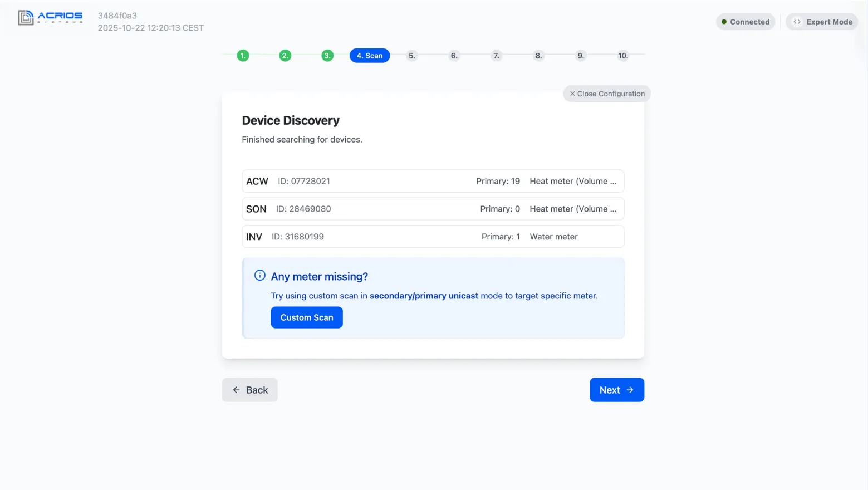Click the info icon beside Any meter missing
This screenshot has height=490, width=868.
pos(259,275)
